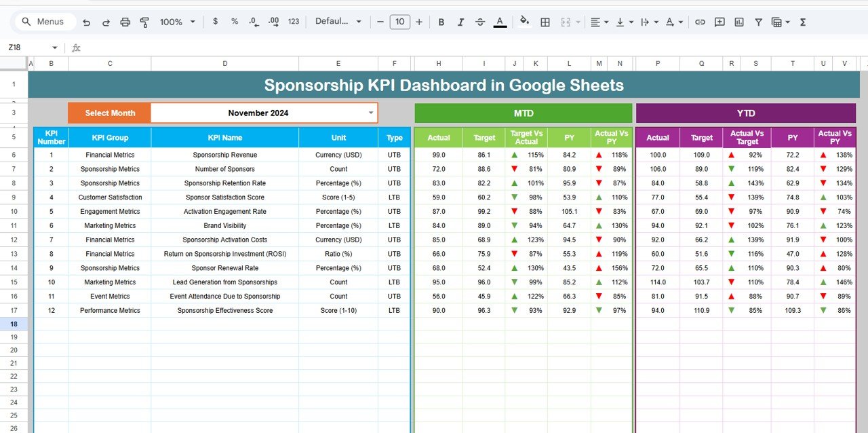Format selection as currency
The height and width of the screenshot is (433, 868).
point(215,22)
